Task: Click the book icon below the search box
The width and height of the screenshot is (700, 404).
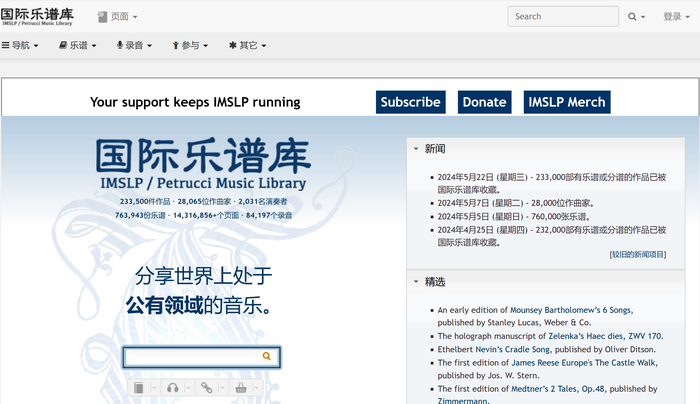Action: [140, 387]
